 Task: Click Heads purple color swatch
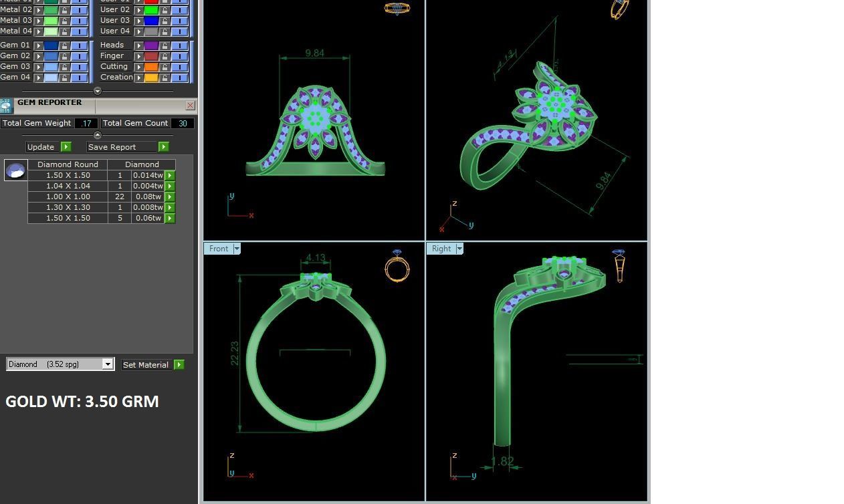151,45
